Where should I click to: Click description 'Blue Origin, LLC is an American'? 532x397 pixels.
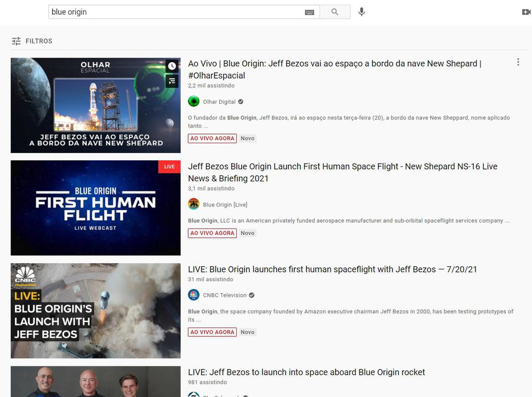point(349,221)
